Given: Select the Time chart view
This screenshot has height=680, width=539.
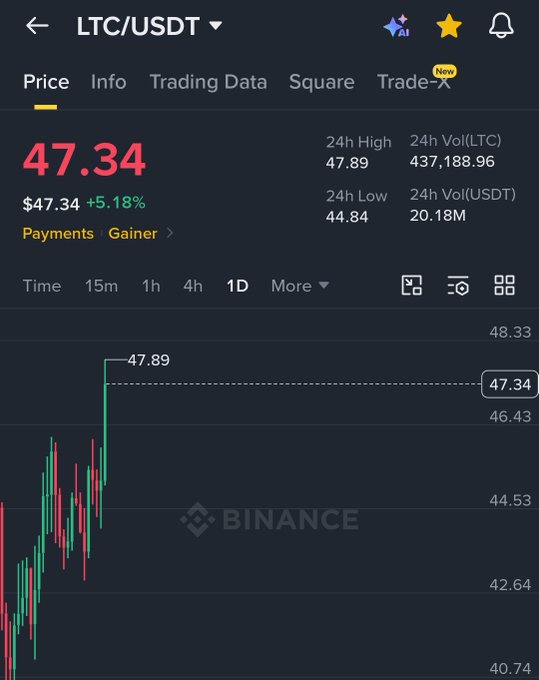Looking at the screenshot, I should [x=42, y=286].
